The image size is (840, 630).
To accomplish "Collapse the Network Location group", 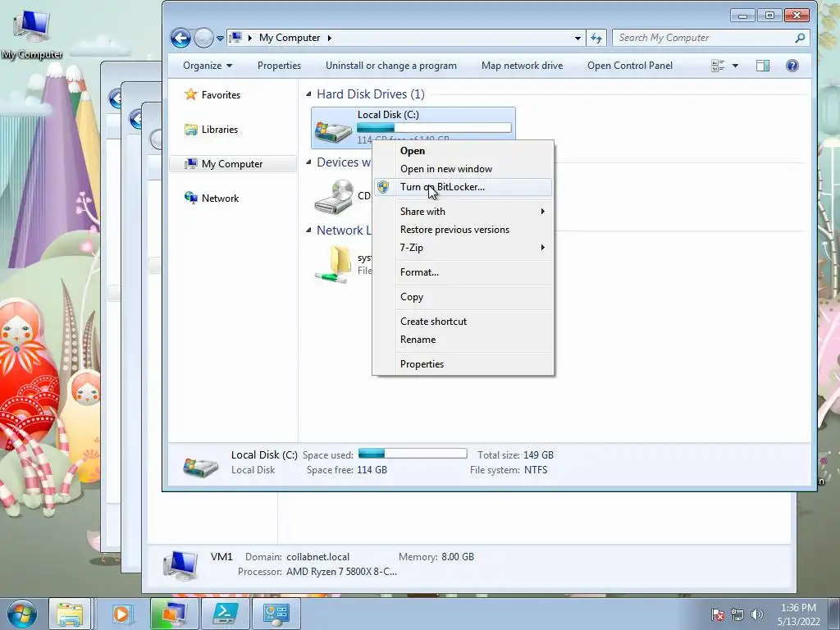I will point(308,230).
